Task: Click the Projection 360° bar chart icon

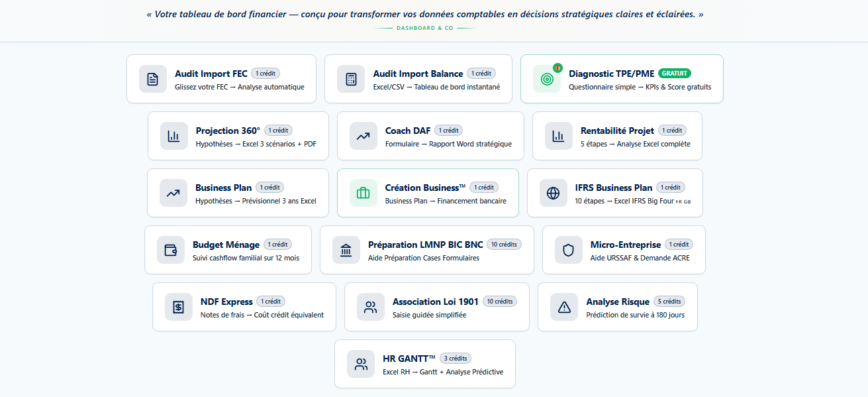Action: coord(174,136)
